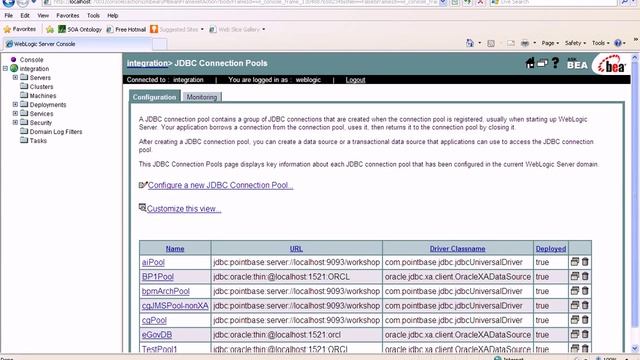Delete the cgJMSPool-nonXA pool
Screen dimensions: 640x360
585,305
